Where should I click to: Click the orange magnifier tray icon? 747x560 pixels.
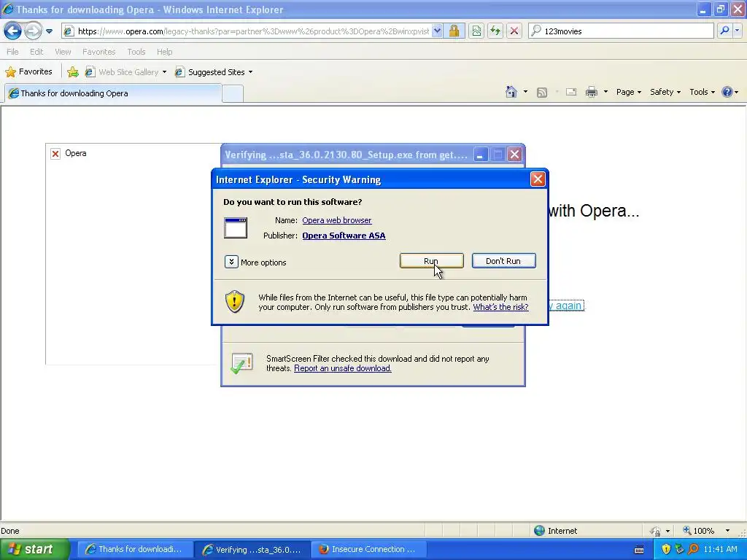(694, 549)
